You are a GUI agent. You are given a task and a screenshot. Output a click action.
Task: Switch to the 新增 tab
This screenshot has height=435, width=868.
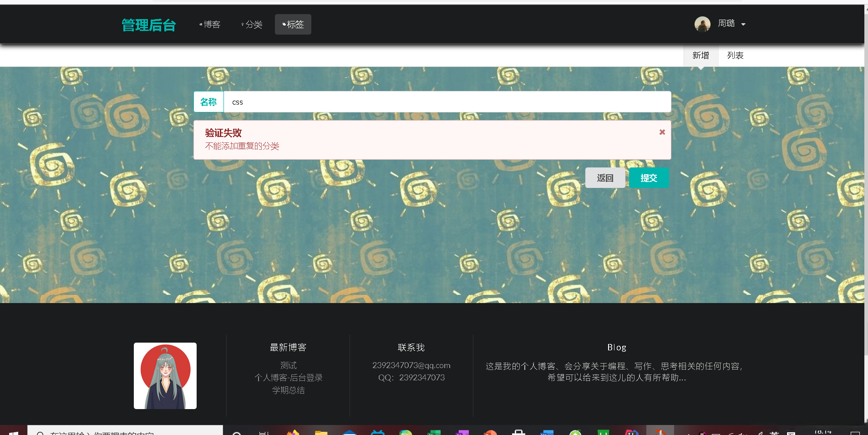tap(700, 55)
